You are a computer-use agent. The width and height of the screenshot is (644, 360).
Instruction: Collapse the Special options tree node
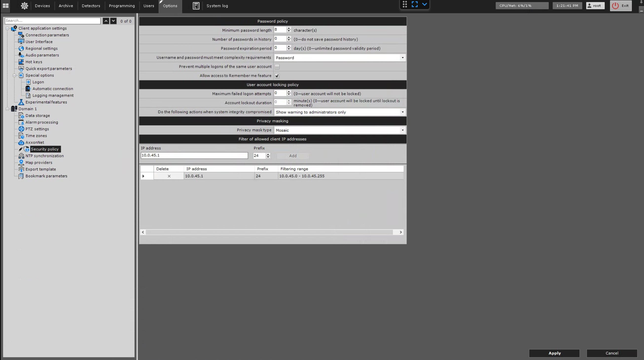click(14, 75)
